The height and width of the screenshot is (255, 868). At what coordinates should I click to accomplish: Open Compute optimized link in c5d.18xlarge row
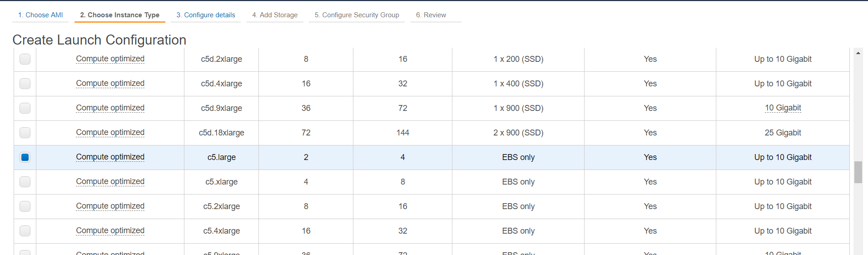click(x=110, y=132)
